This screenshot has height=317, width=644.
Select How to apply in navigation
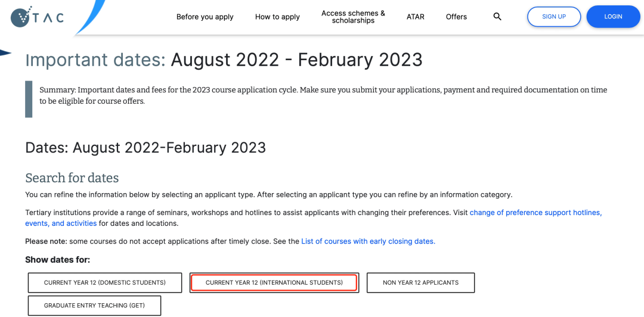click(277, 17)
